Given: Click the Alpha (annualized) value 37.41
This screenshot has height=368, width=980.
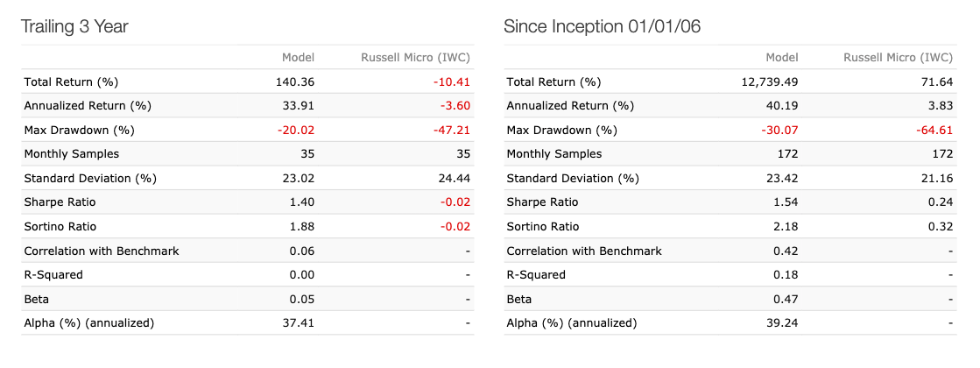Looking at the screenshot, I should point(299,323).
